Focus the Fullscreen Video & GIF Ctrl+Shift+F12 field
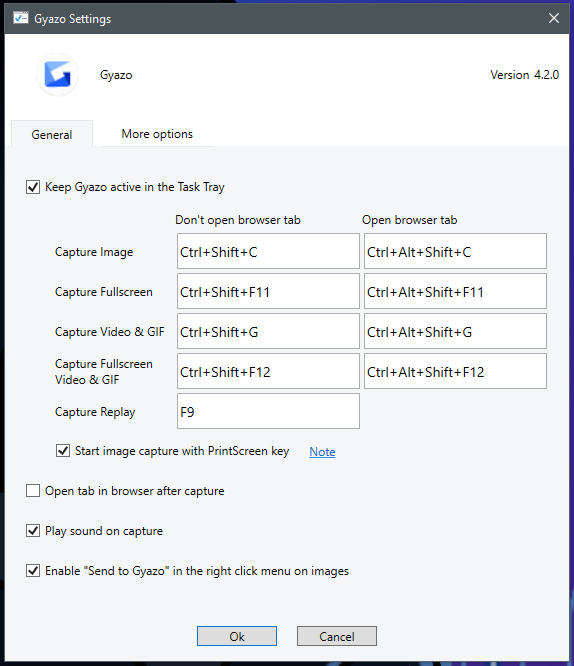Screen dimensions: 574x666 [x=268, y=371]
